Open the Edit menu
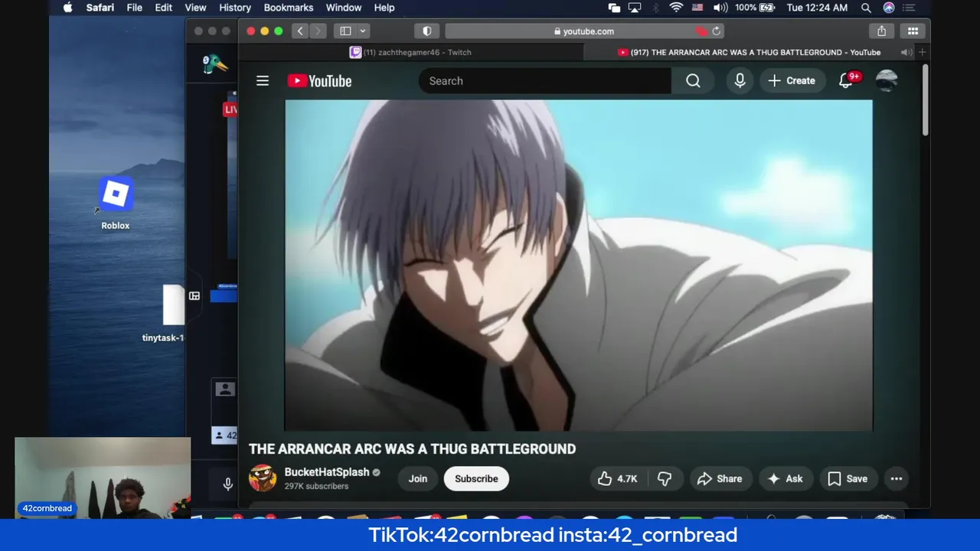This screenshot has height=551, width=980. (164, 8)
